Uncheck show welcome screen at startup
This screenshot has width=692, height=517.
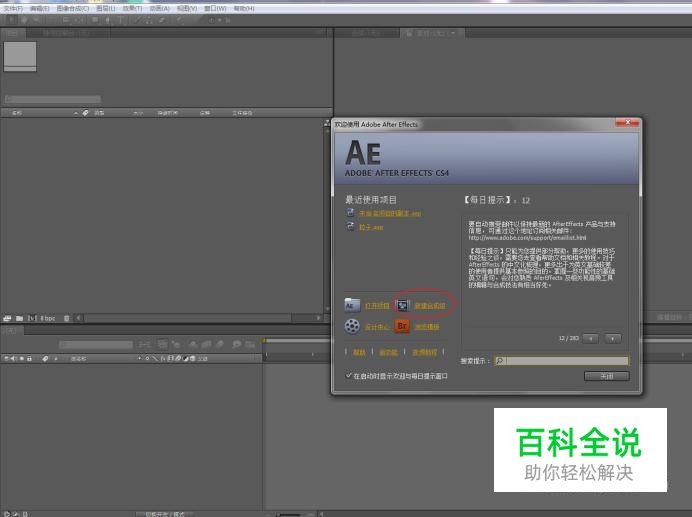[x=349, y=376]
